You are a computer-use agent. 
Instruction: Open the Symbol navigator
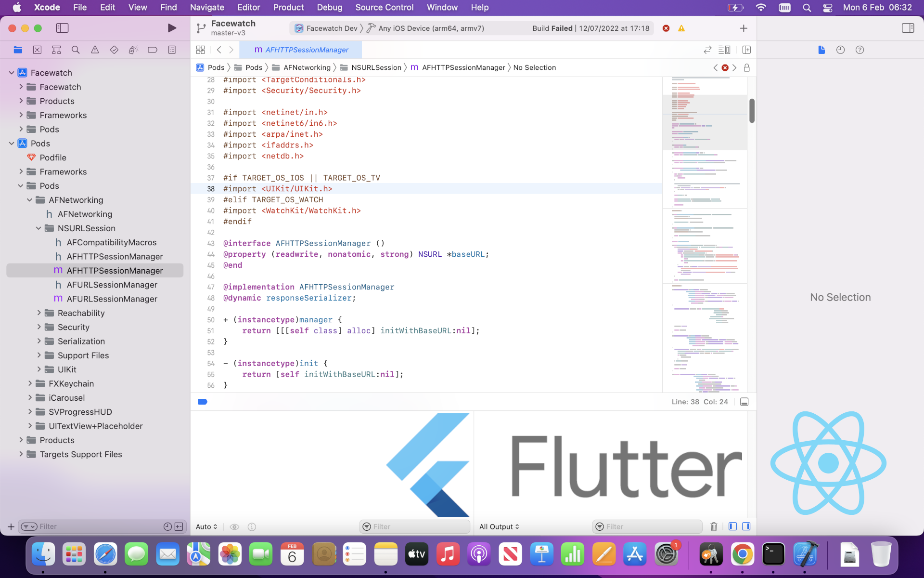coord(56,50)
